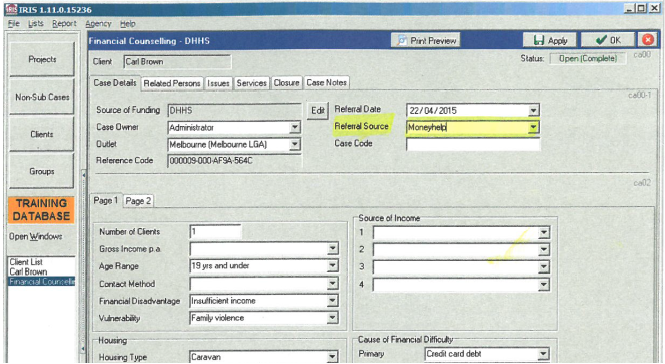Select Carl Brown in Open Windows list

[28, 272]
